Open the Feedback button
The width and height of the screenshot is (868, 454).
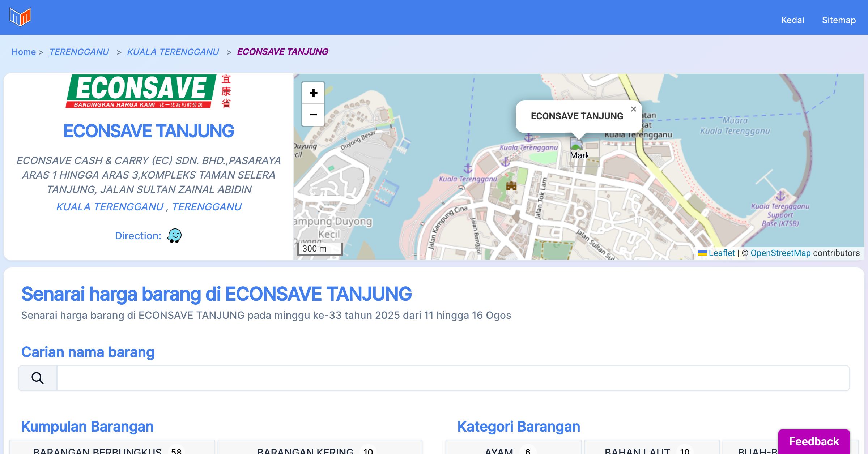[x=814, y=441]
